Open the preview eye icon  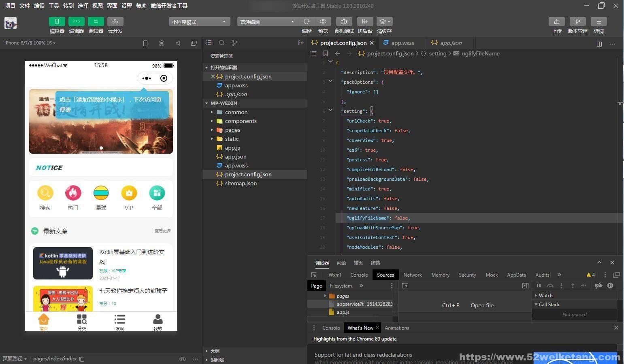coord(323,21)
